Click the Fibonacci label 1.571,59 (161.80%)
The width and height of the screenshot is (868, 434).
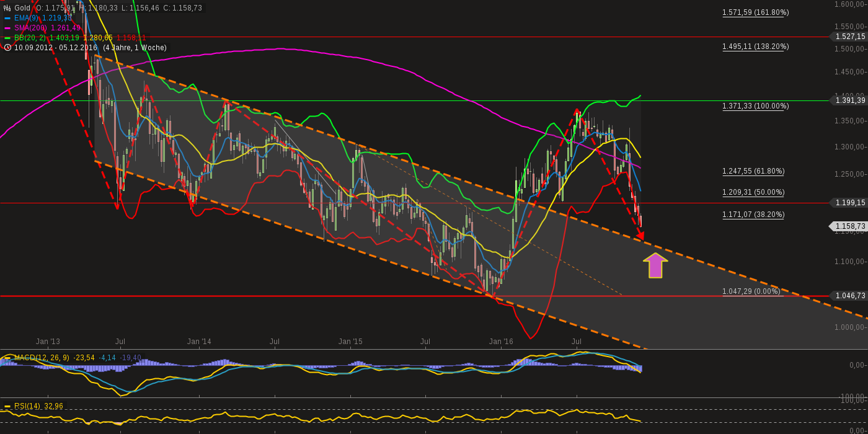point(755,12)
